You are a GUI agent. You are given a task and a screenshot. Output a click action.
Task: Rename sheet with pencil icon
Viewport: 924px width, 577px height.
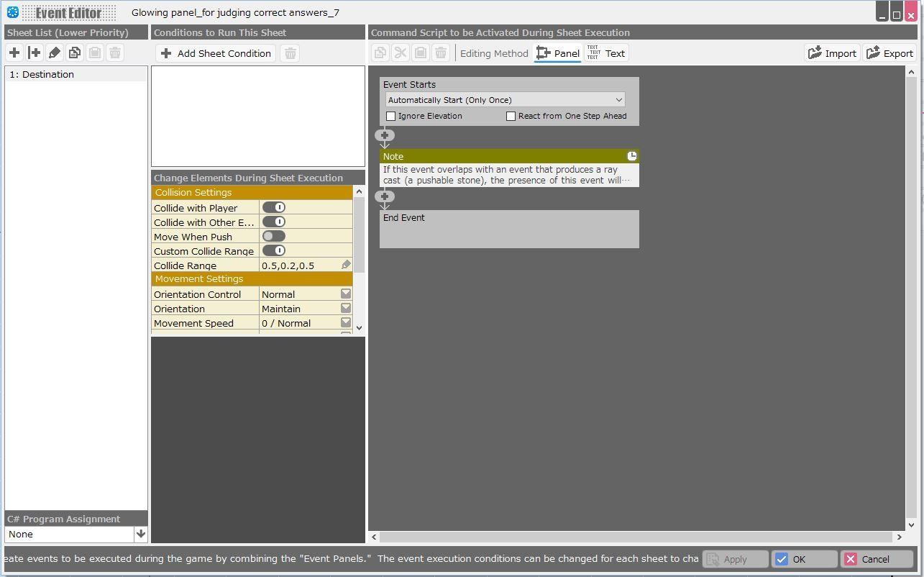click(x=55, y=53)
